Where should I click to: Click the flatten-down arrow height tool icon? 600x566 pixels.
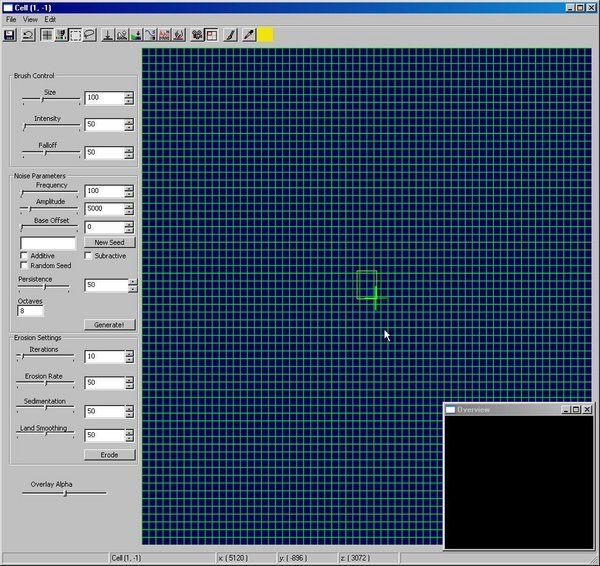point(108,35)
